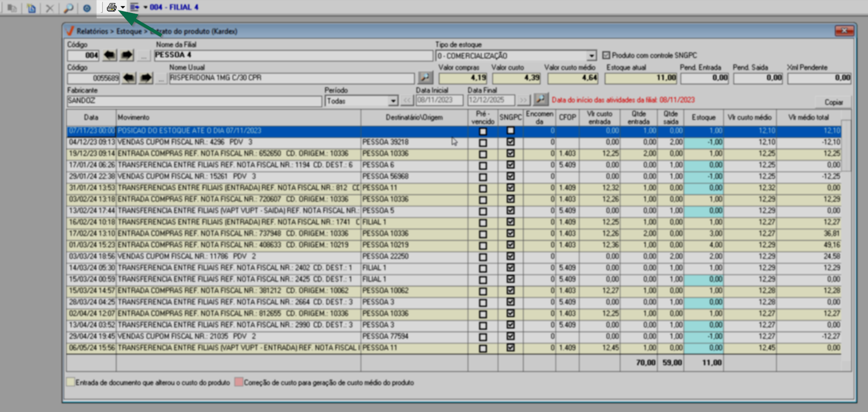Click the Fabricante field containing SANDOZ
This screenshot has width=868, height=412.
pyautogui.click(x=194, y=101)
